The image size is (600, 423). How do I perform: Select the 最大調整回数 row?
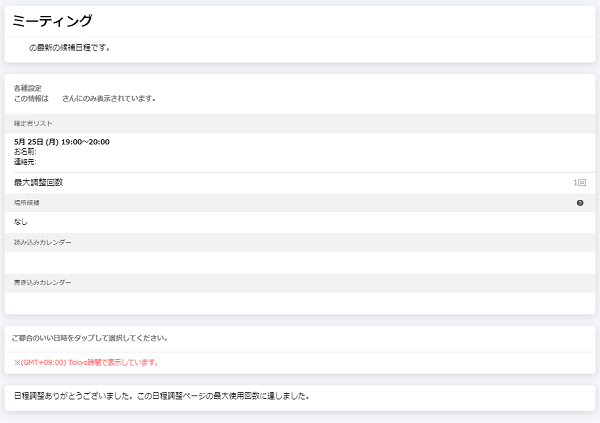pos(300,182)
